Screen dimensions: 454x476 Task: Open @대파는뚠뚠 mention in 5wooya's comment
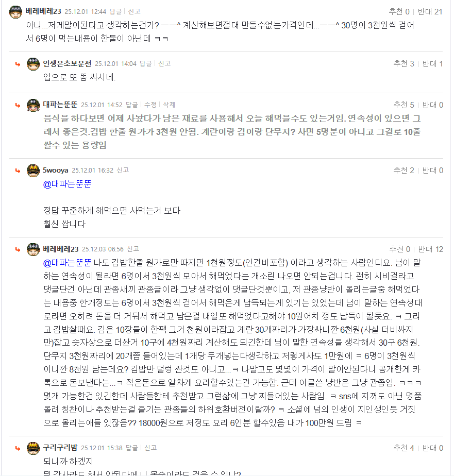pos(67,184)
